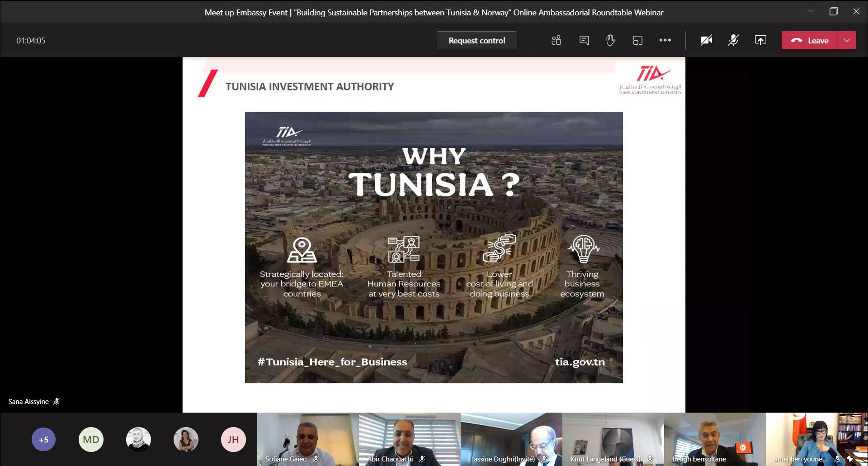Screen dimensions: 868x466
Task: Click pin icon on amel ben younes tile
Action: coord(850,459)
